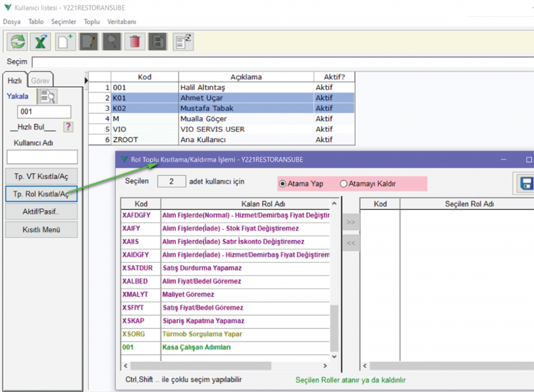Select the Atama Yap radio button
The image size is (534, 392).
coord(283,184)
